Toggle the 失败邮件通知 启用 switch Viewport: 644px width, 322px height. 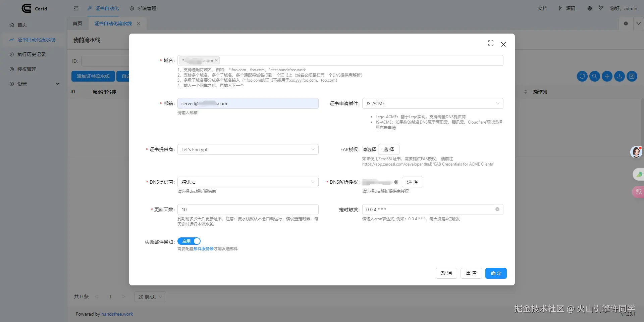point(189,241)
